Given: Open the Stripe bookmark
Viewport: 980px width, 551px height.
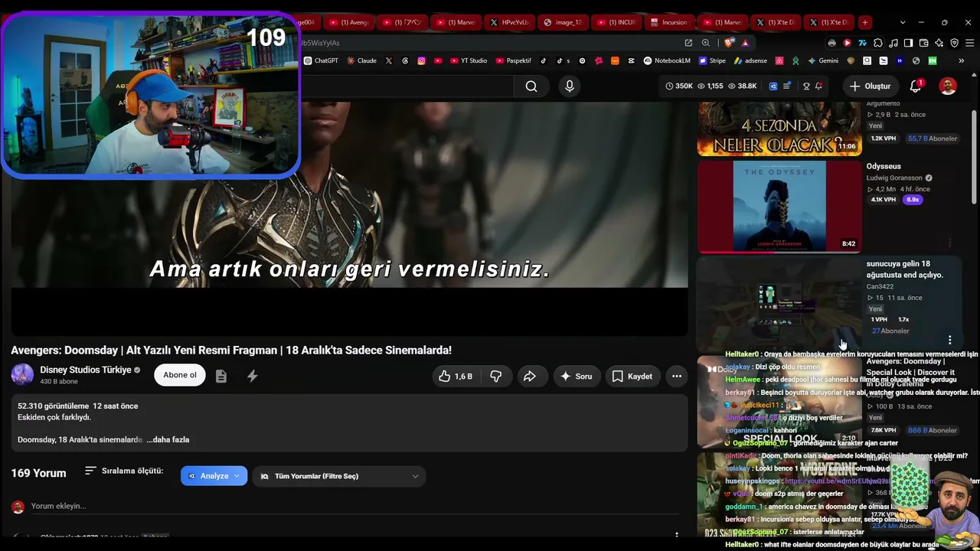Looking at the screenshot, I should pos(712,60).
